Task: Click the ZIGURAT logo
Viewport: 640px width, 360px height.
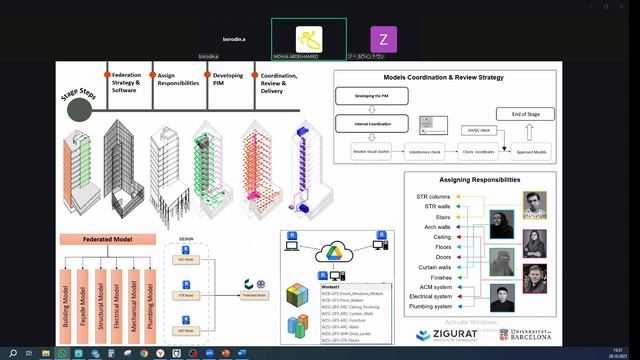Action: point(447,335)
